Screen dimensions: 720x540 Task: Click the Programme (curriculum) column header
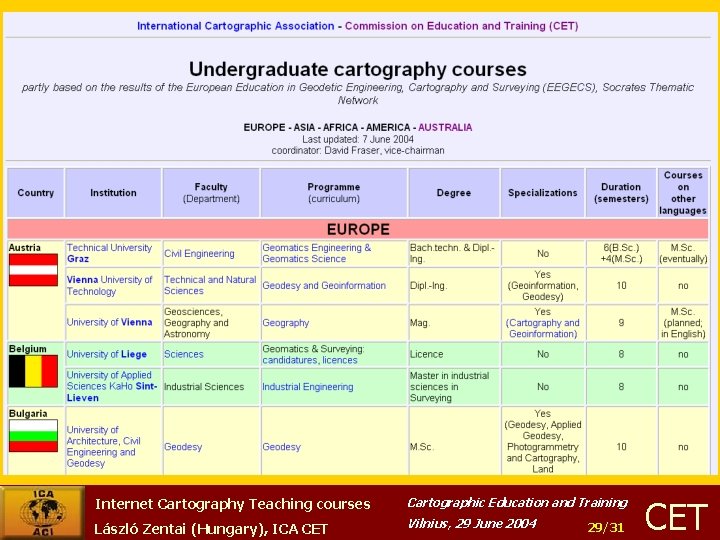tap(334, 192)
